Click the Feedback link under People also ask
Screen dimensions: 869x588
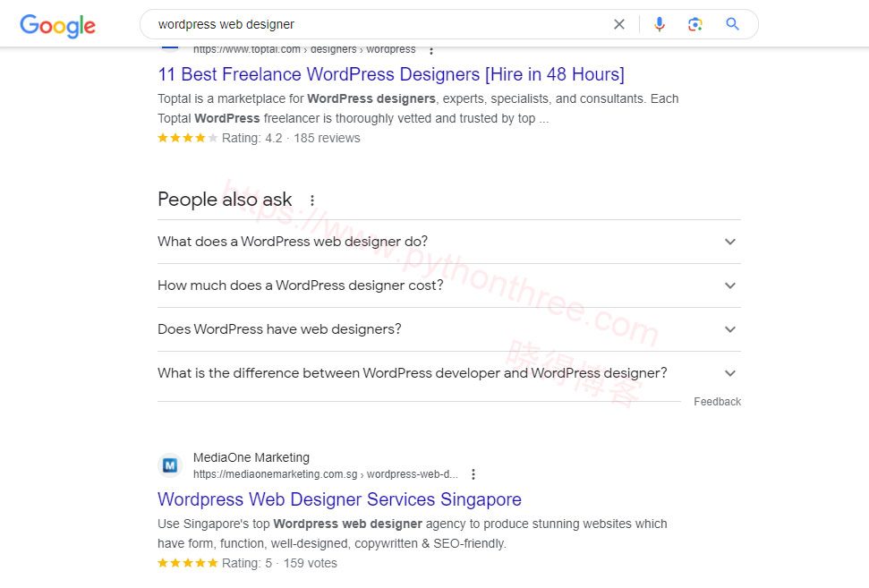(717, 402)
